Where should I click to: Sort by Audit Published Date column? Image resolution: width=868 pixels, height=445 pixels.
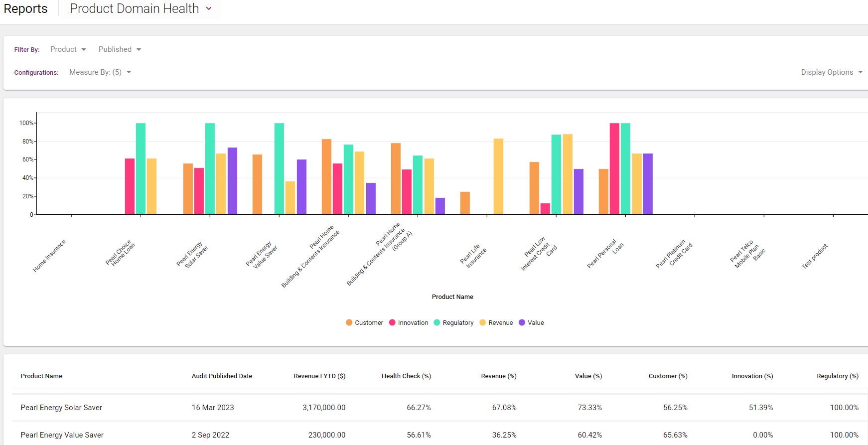[x=222, y=376]
